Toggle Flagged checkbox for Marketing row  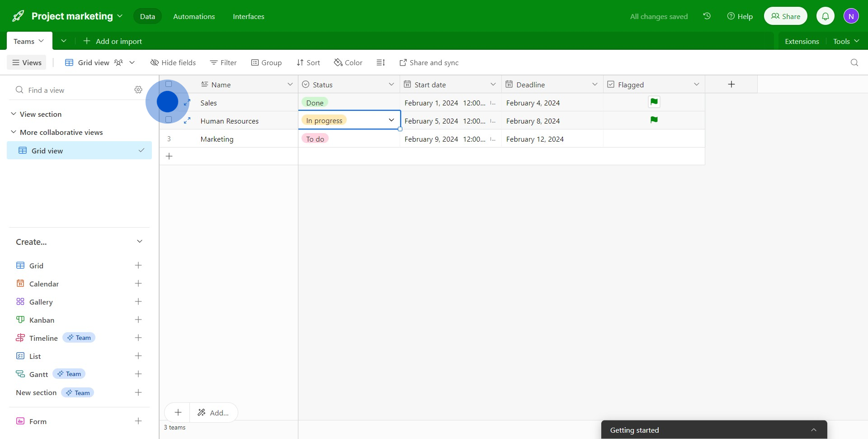[x=654, y=139]
